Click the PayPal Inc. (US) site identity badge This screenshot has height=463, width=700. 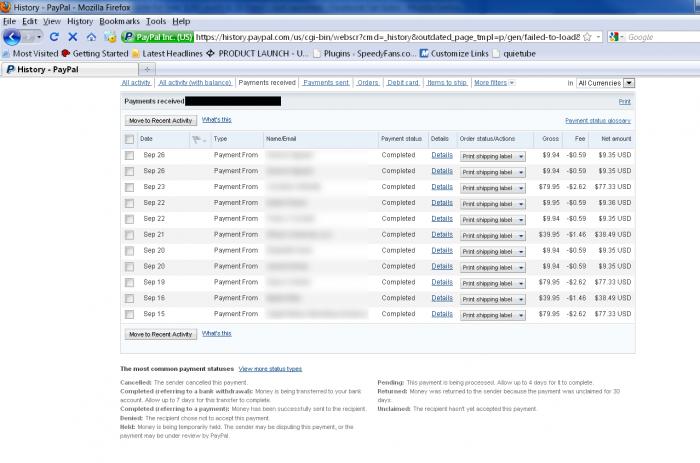pos(158,37)
